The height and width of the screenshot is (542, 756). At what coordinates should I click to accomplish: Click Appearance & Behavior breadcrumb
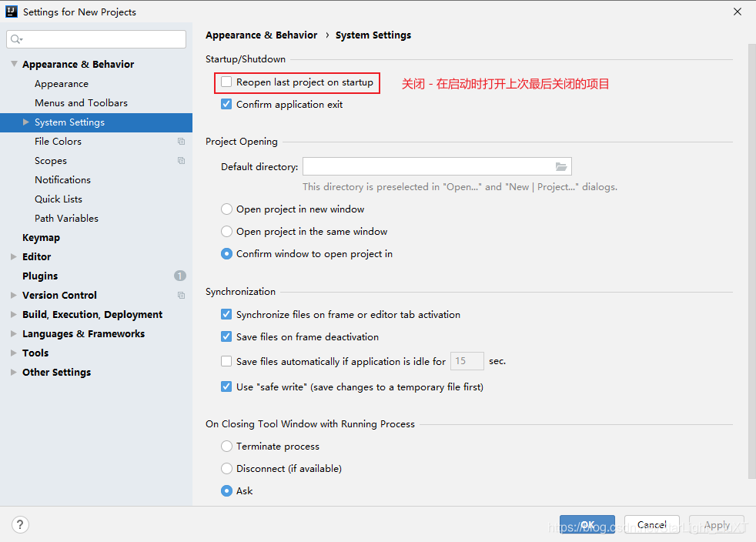[261, 35]
